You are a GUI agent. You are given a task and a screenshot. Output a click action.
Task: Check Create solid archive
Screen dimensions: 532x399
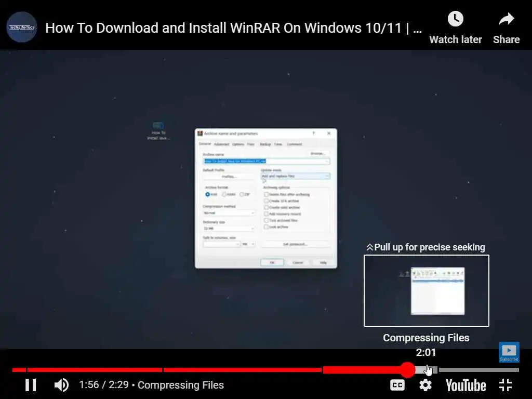coord(267,207)
